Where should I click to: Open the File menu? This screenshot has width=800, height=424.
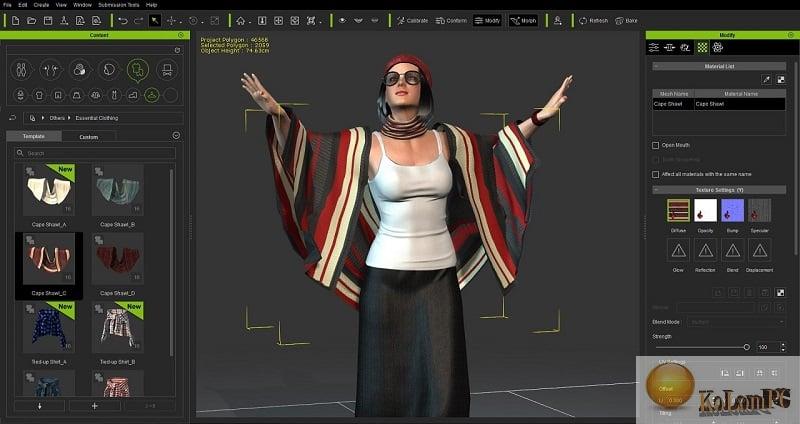(7, 5)
